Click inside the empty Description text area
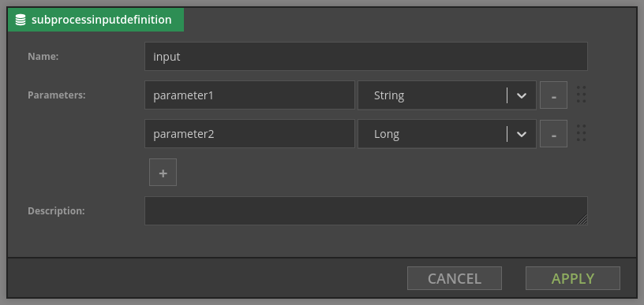The height and width of the screenshot is (305, 644). [x=366, y=210]
